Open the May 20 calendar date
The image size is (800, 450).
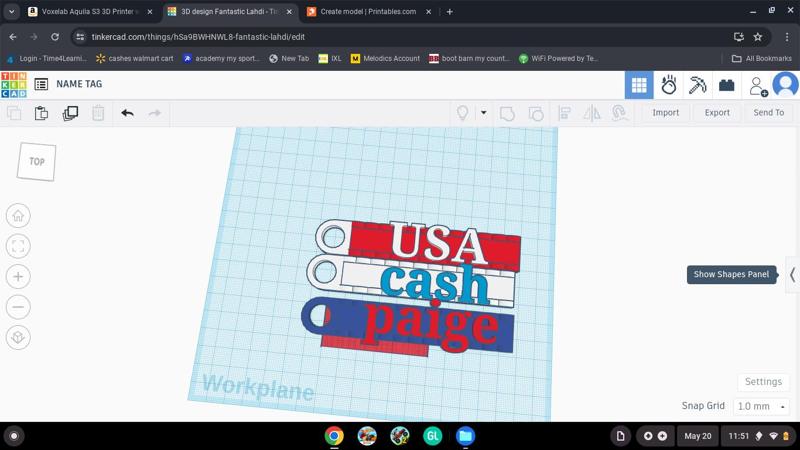click(697, 436)
